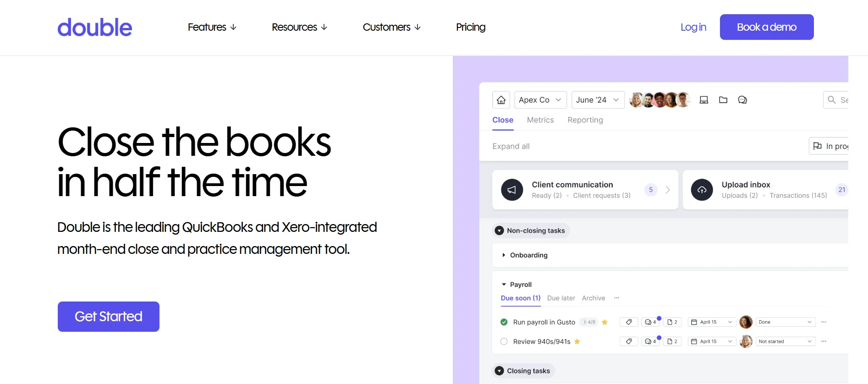This screenshot has width=868, height=384.
Task: Go to the Pricing page
Action: coord(471,27)
